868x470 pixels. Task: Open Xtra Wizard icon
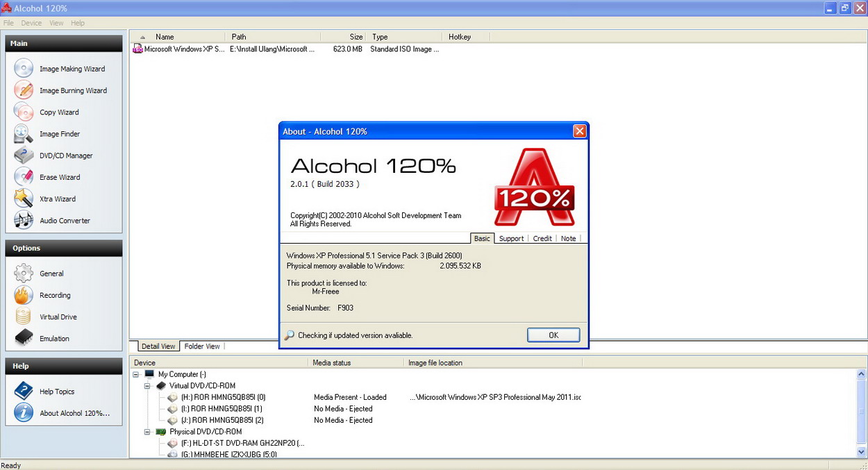(24, 199)
